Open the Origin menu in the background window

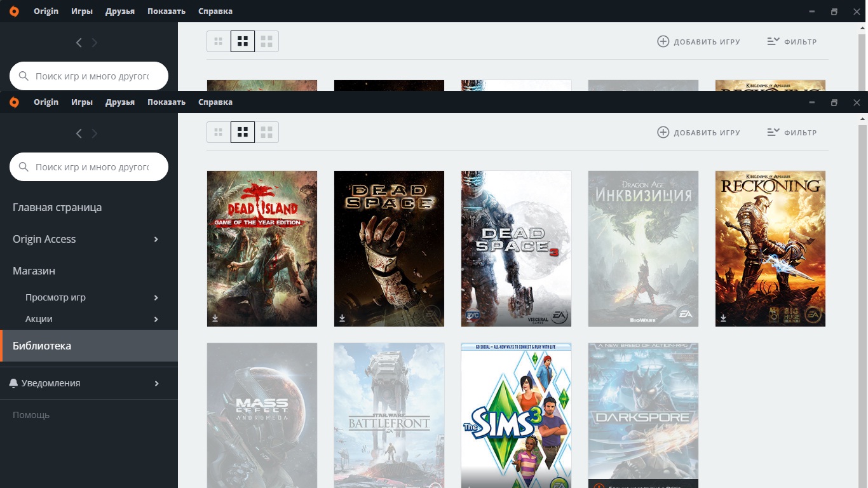click(46, 11)
